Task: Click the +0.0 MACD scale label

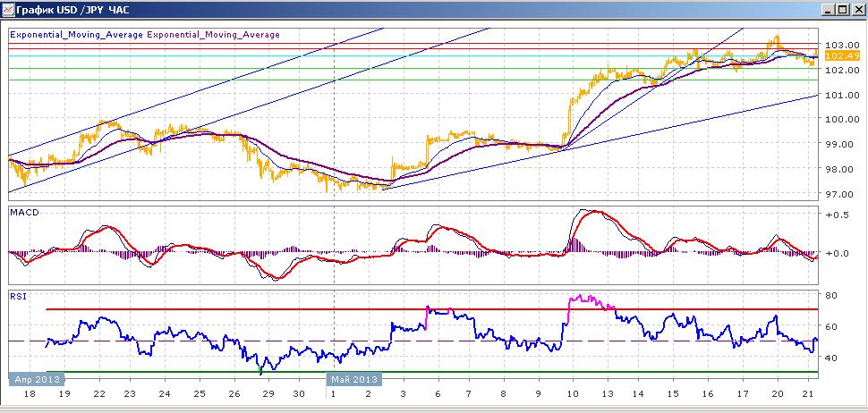Action: tap(835, 253)
